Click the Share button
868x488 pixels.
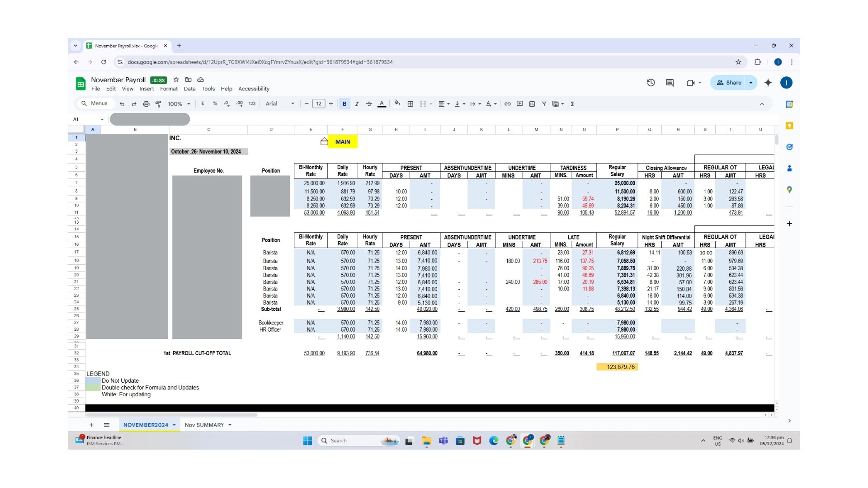pyautogui.click(x=729, y=83)
